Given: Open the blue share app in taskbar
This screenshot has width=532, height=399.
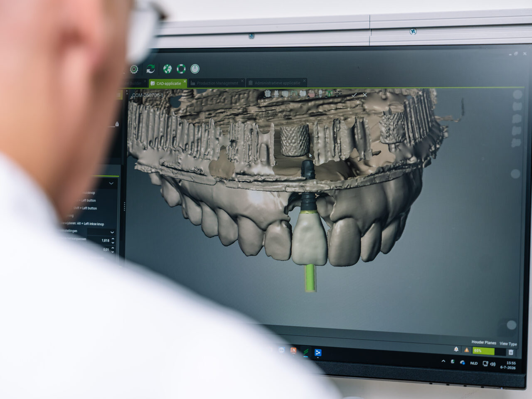Looking at the screenshot, I should 318,353.
